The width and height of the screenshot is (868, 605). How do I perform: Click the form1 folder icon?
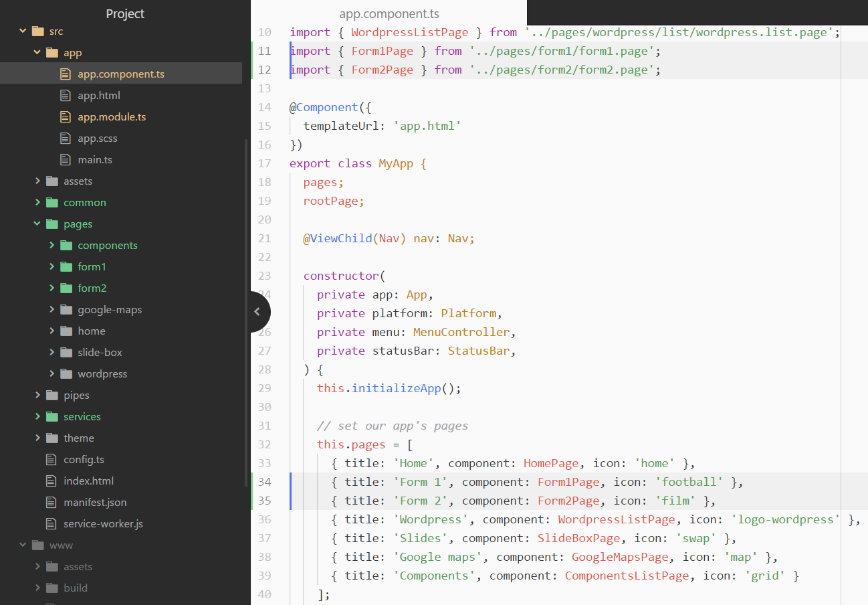66,266
